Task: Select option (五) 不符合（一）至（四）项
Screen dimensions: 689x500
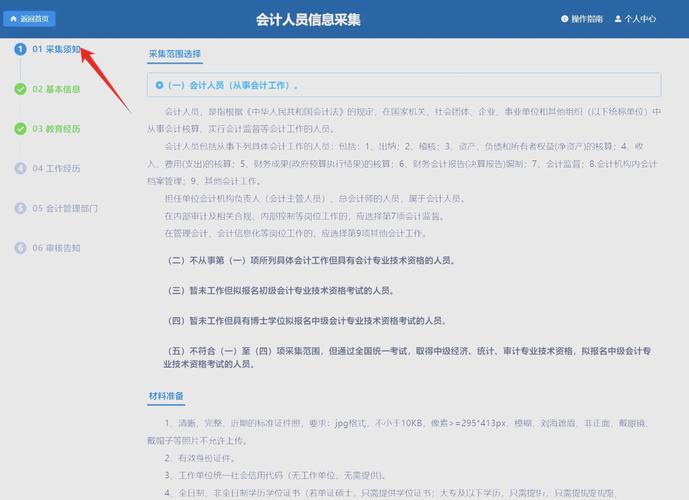Action: [407, 357]
